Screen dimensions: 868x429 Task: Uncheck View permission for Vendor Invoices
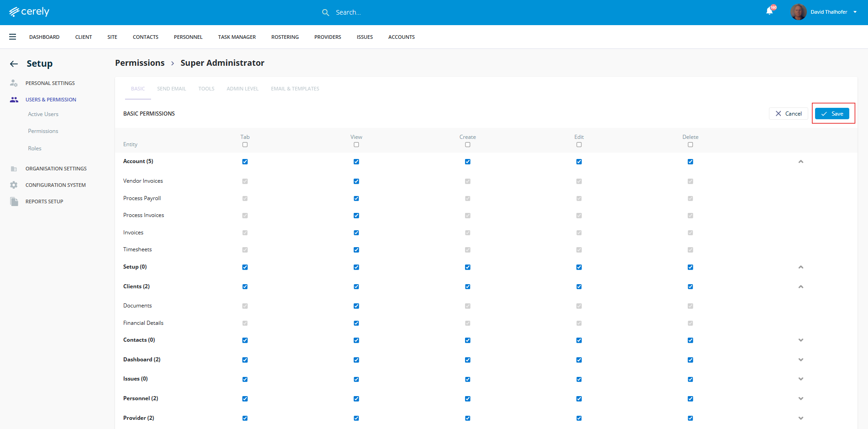[x=356, y=181]
